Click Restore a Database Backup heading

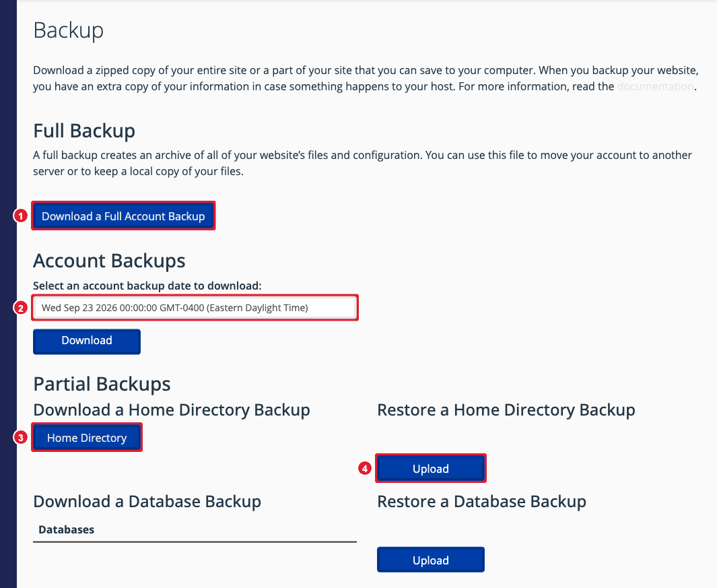[x=481, y=502]
